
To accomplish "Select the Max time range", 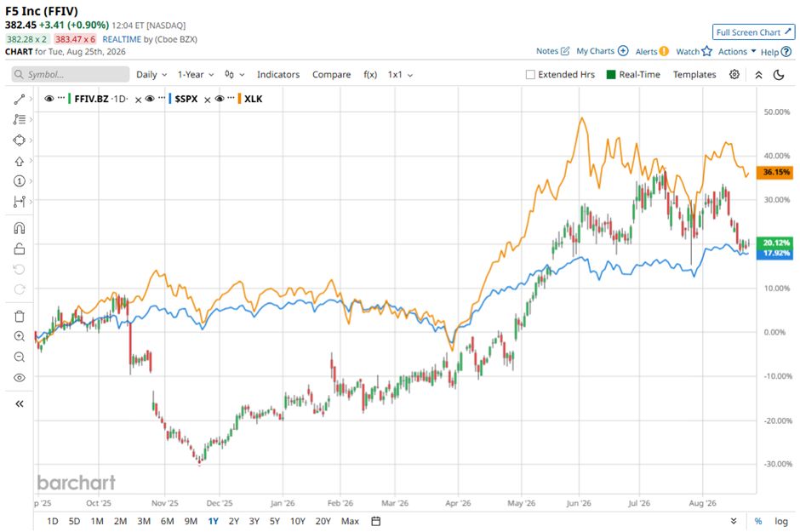I will tap(350, 521).
